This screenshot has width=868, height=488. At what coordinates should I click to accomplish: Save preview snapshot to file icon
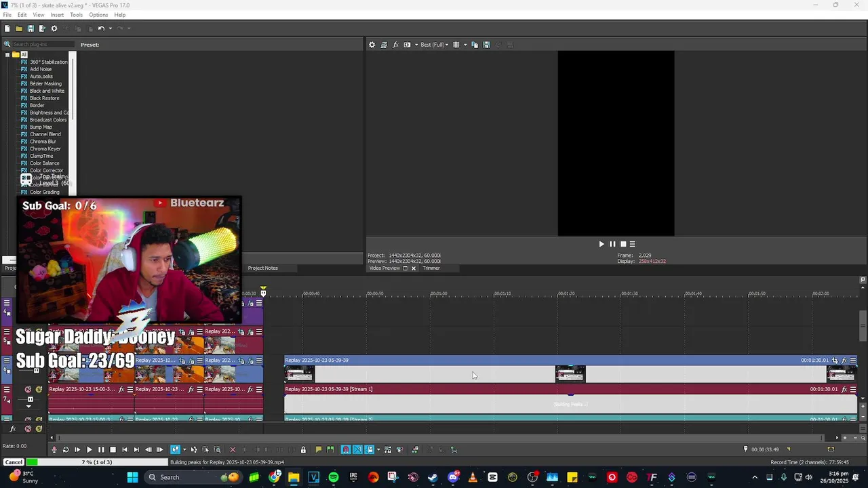(x=486, y=45)
